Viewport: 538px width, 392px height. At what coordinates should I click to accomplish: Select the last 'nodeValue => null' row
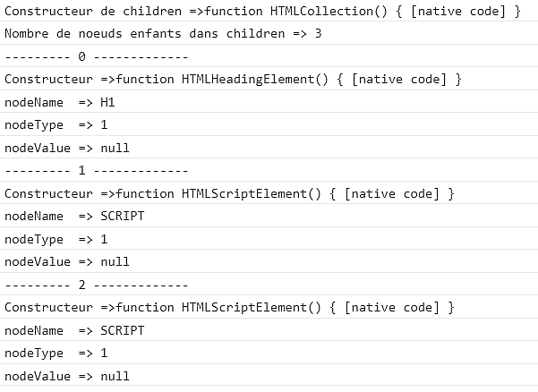[269, 376]
